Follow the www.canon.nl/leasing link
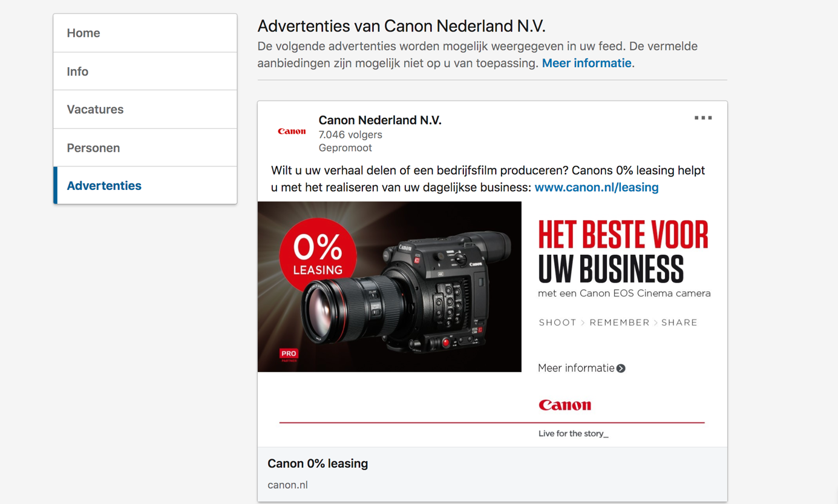838x504 pixels. (596, 188)
